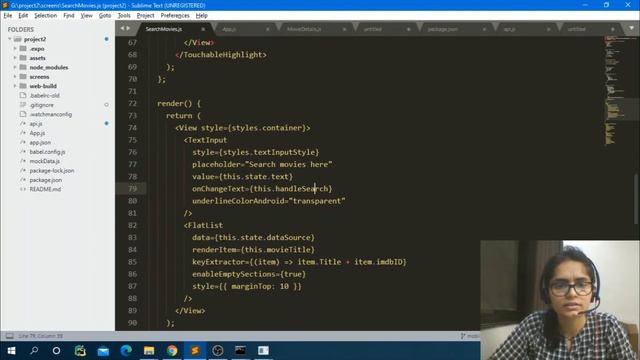Open the Windows Start menu

point(11,351)
